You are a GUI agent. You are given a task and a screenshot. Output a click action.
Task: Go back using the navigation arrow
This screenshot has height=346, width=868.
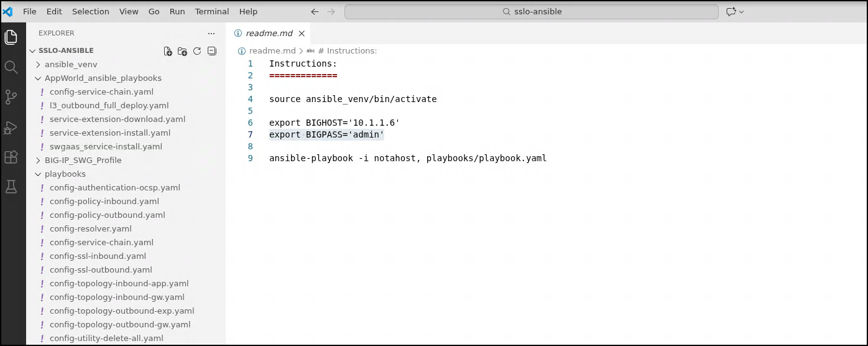coord(315,11)
